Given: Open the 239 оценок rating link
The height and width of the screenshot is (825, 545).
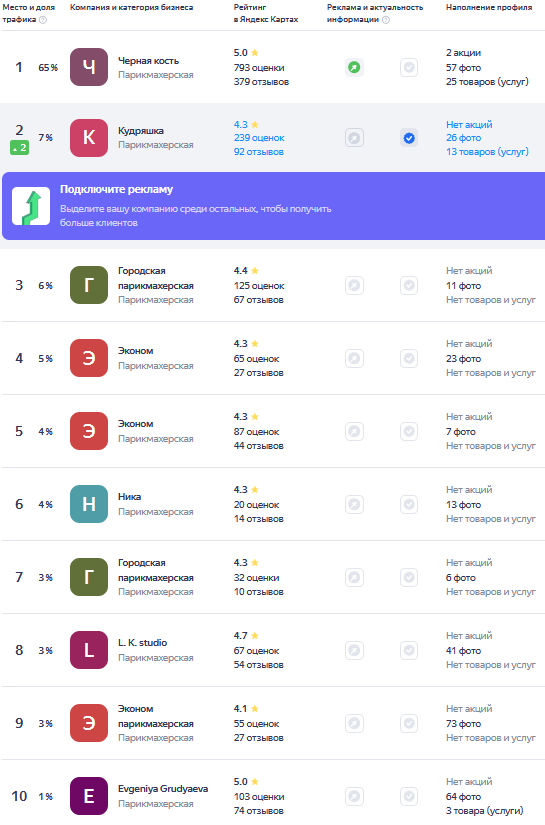Looking at the screenshot, I should tap(259, 138).
